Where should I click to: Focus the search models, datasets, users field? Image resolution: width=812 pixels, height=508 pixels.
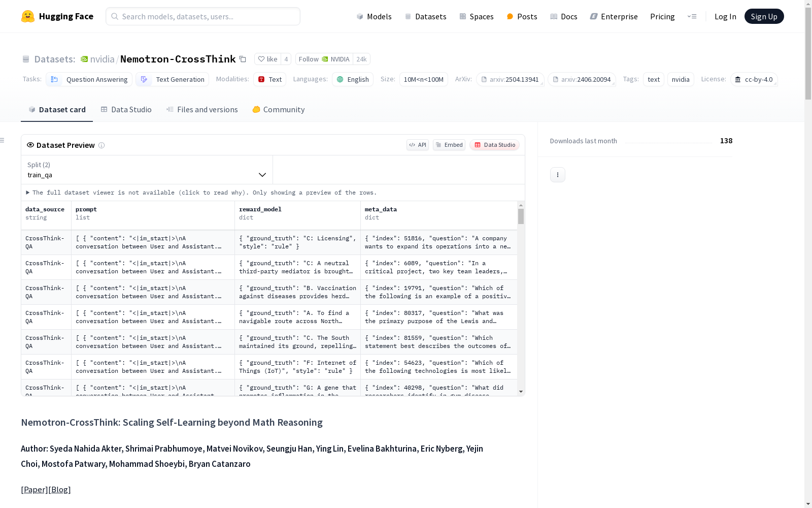coord(203,16)
